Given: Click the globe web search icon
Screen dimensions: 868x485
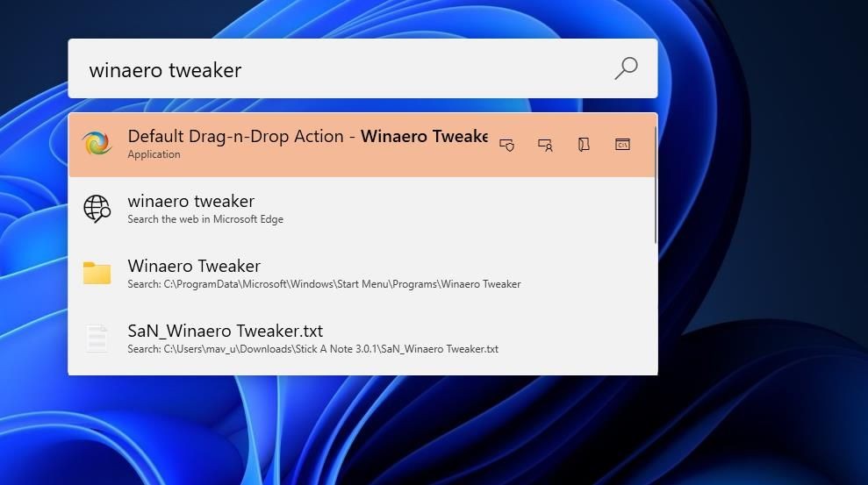Looking at the screenshot, I should point(97,209).
